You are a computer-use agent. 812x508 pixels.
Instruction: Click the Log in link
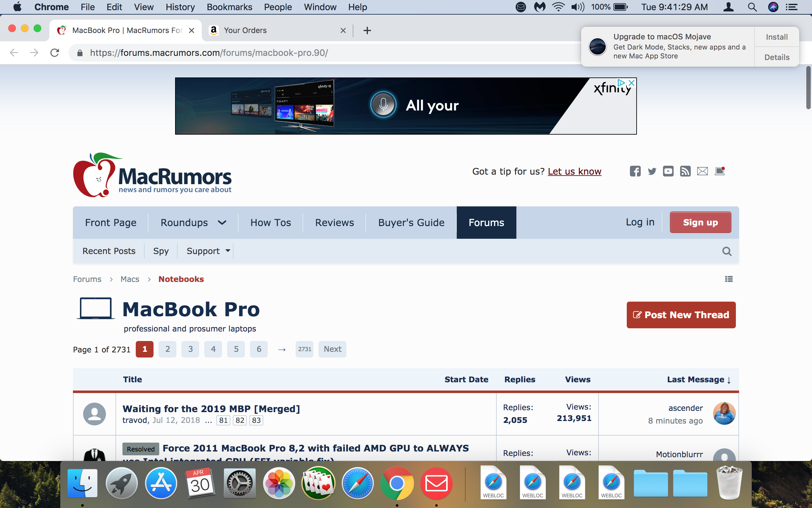pos(640,222)
